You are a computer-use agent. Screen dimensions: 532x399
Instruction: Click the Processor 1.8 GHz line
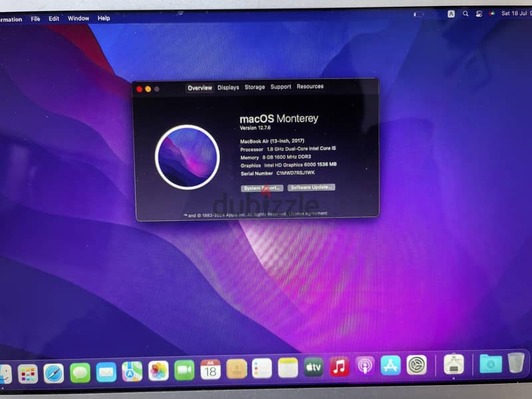(288, 149)
